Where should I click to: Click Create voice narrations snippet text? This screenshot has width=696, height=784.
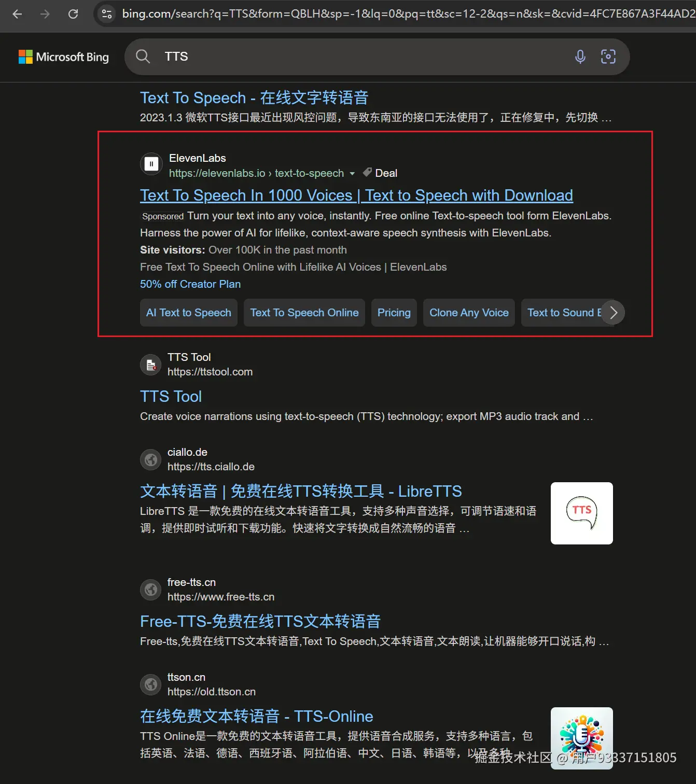pyautogui.click(x=366, y=416)
